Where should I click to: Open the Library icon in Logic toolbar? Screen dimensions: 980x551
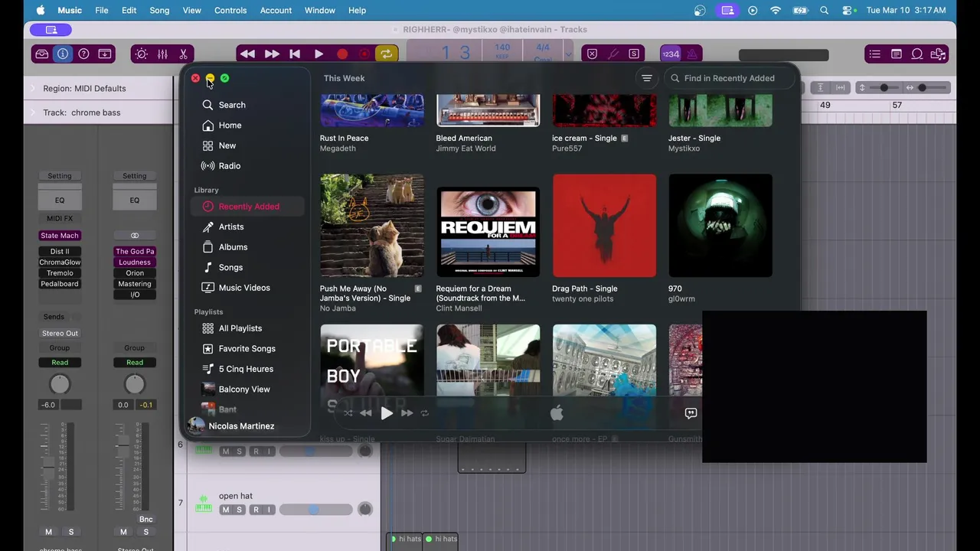pos(42,54)
